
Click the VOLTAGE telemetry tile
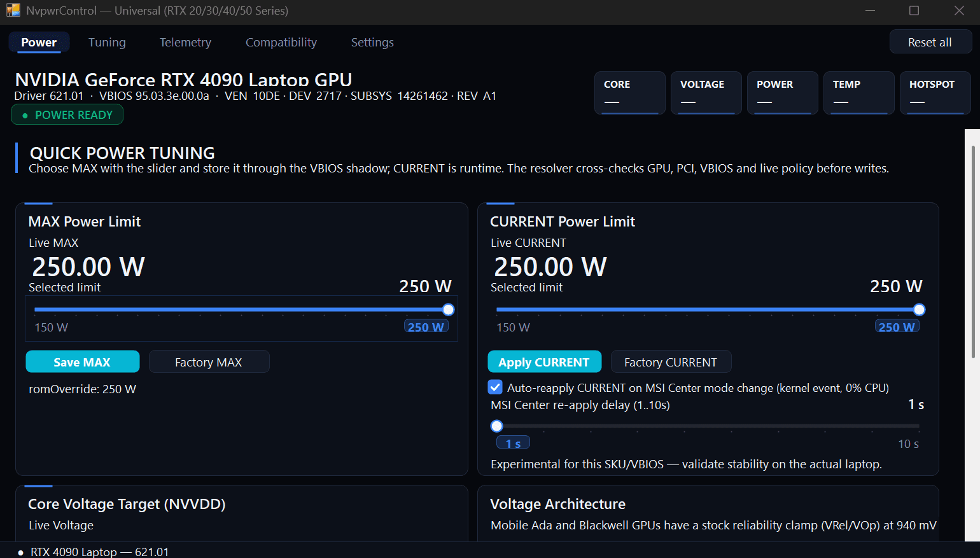click(x=706, y=93)
